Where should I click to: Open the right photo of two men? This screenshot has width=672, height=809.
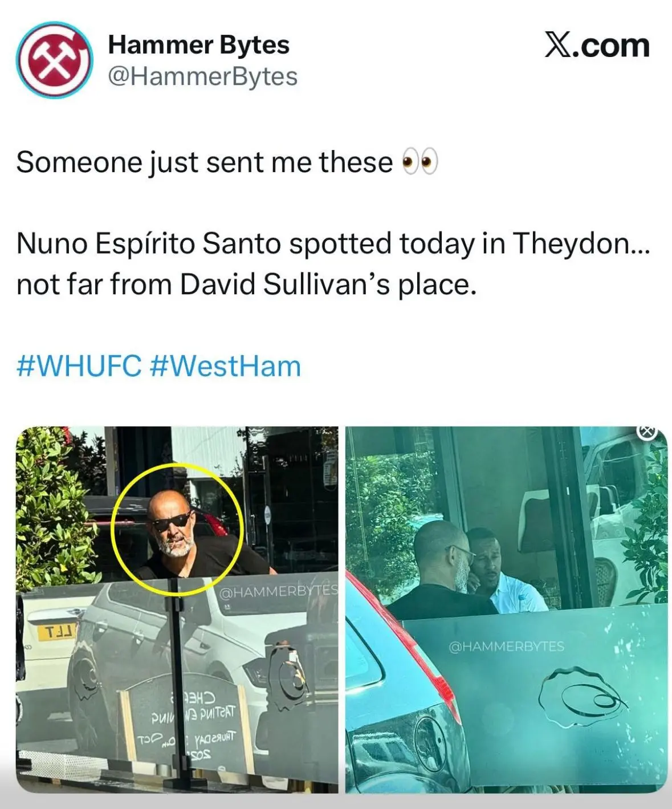coord(506,609)
